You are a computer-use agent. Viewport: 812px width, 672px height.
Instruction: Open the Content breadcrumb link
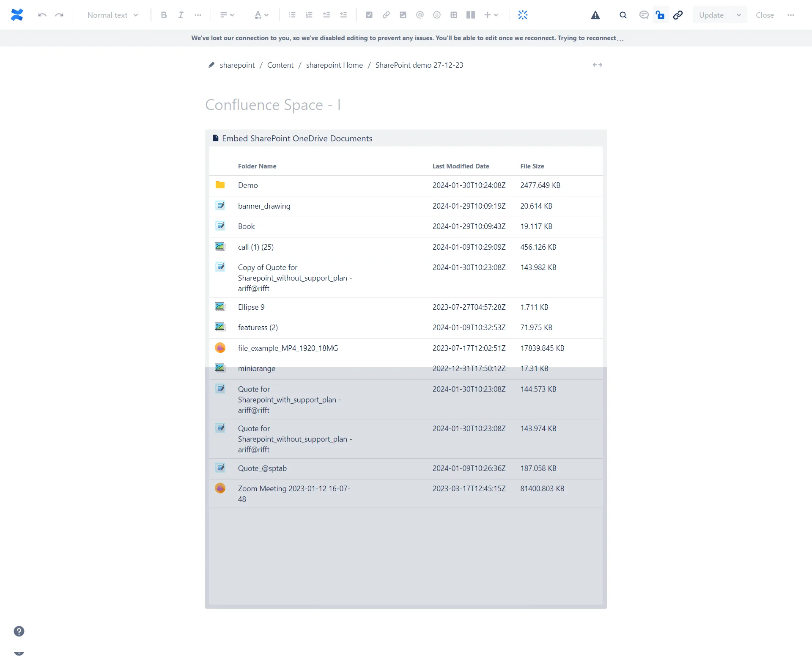280,65
